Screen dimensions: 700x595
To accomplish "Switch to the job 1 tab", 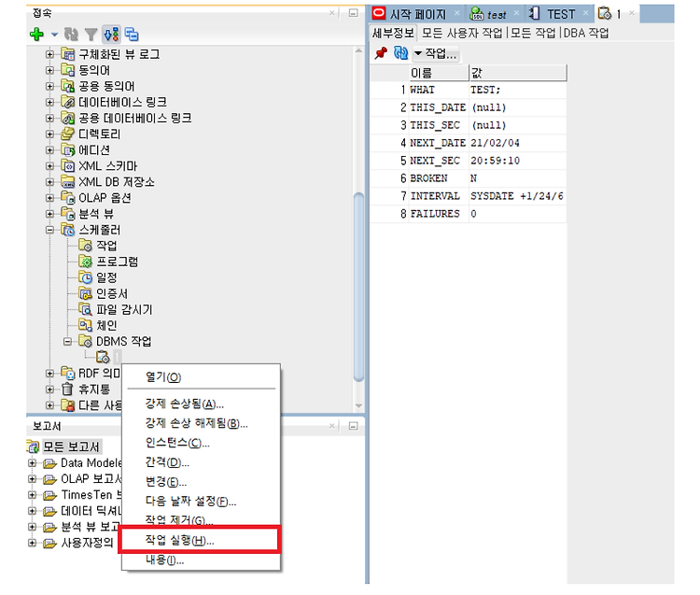I will pyautogui.click(x=618, y=14).
